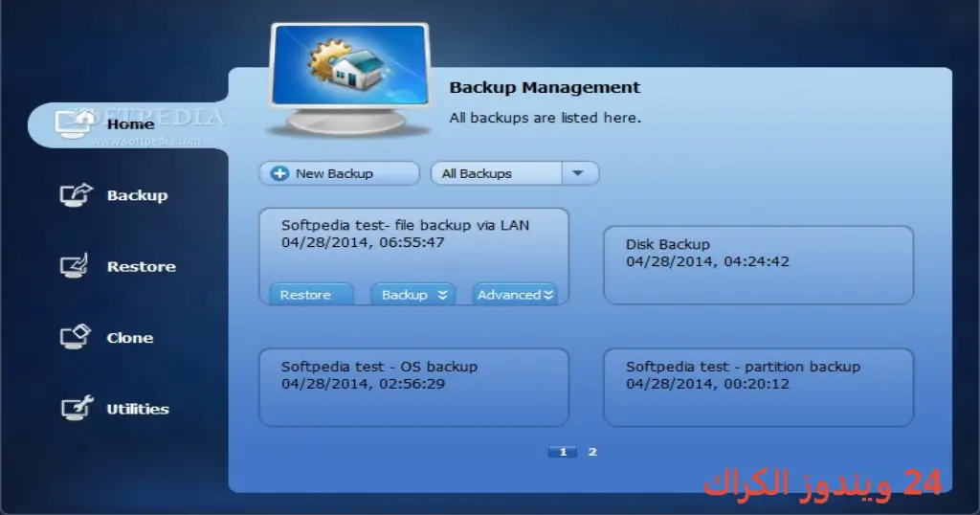Click the Restore icon in sidebar
The height and width of the screenshot is (515, 980).
click(75, 266)
